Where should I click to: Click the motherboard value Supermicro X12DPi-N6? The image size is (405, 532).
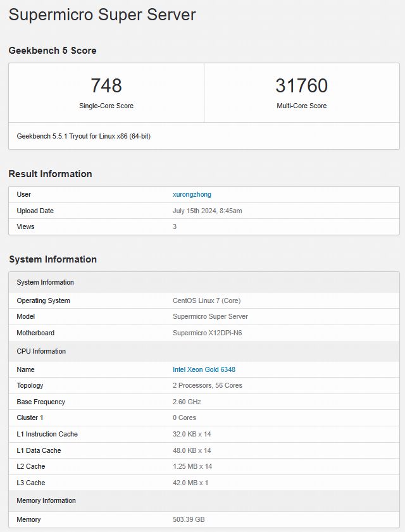(x=207, y=333)
